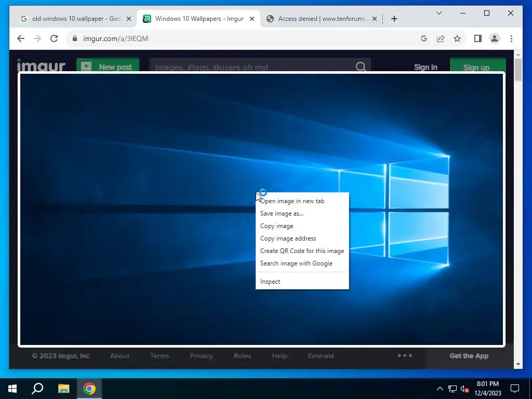Open the notification center icon

tap(515, 389)
